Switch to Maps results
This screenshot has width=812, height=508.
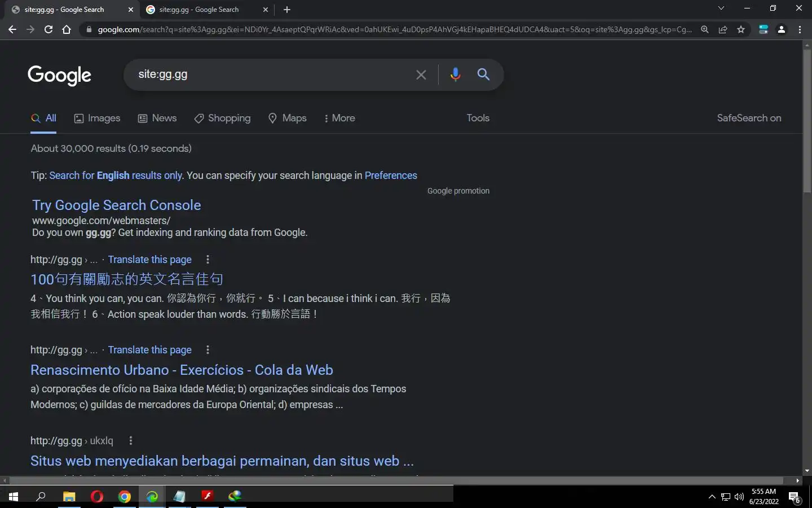288,119
